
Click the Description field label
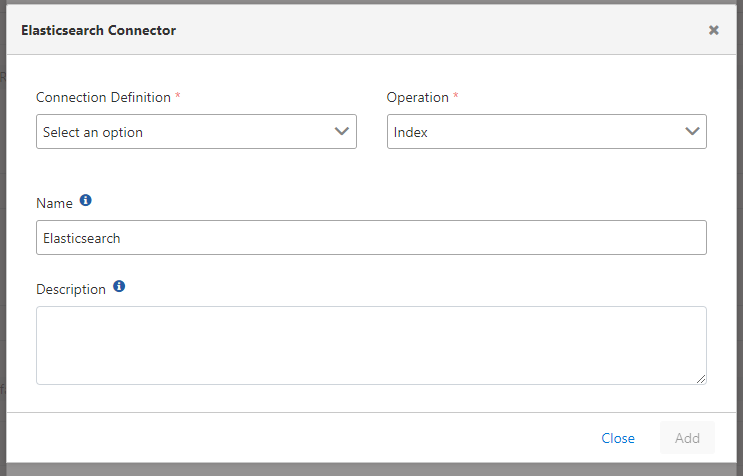(70, 289)
